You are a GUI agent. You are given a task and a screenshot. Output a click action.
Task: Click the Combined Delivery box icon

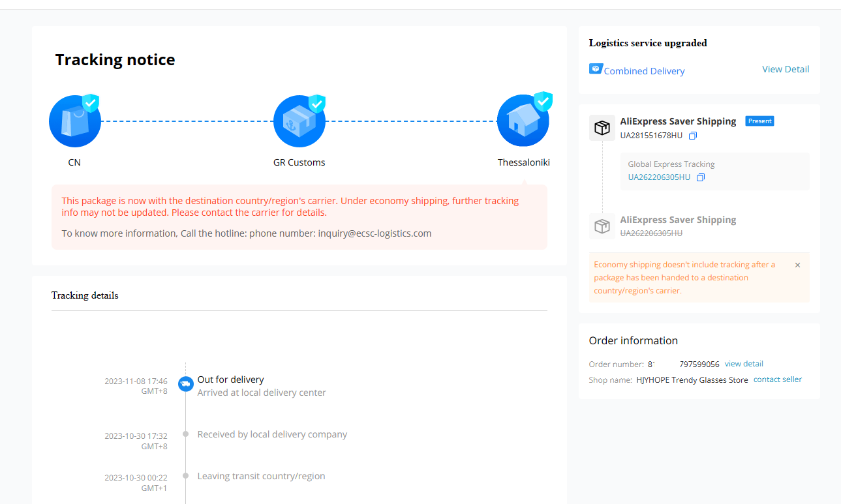pos(596,68)
